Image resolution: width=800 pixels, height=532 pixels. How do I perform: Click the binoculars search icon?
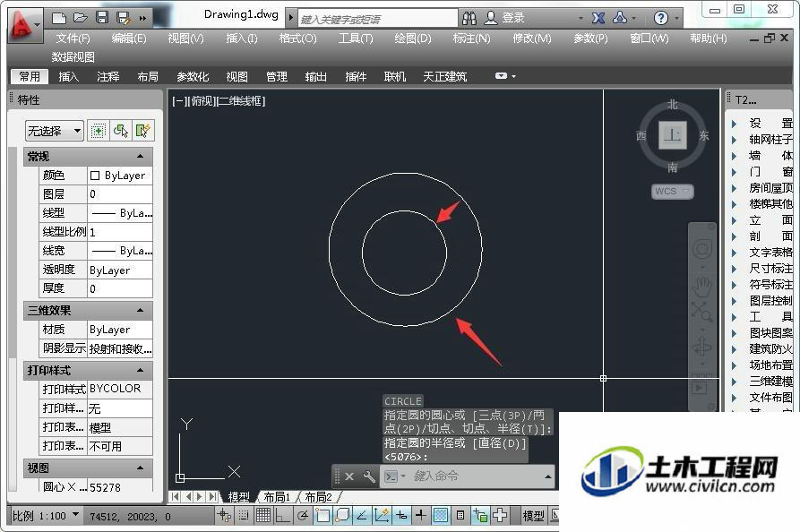point(469,19)
